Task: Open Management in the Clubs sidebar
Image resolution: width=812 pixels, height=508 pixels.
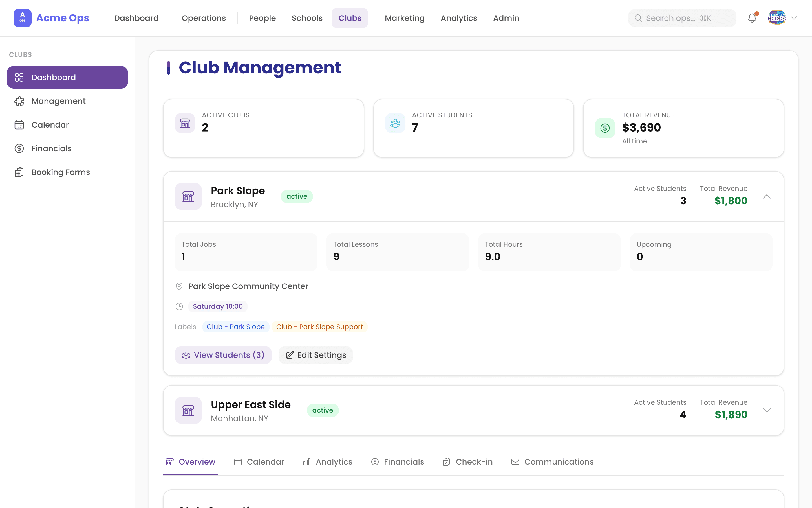Action: (x=67, y=101)
